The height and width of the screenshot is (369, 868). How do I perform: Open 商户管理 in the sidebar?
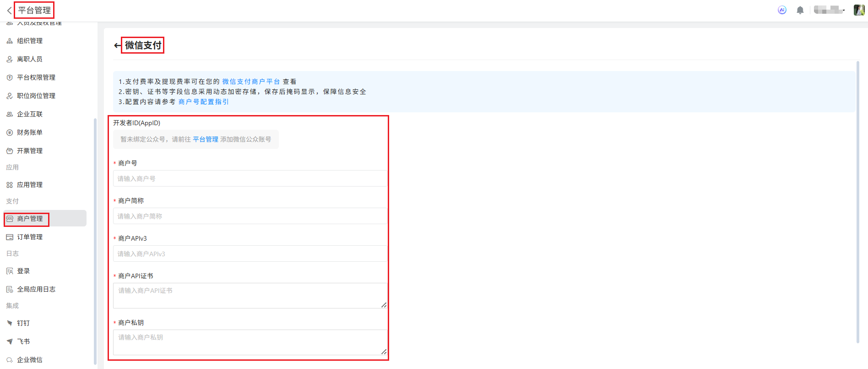pyautogui.click(x=30, y=219)
